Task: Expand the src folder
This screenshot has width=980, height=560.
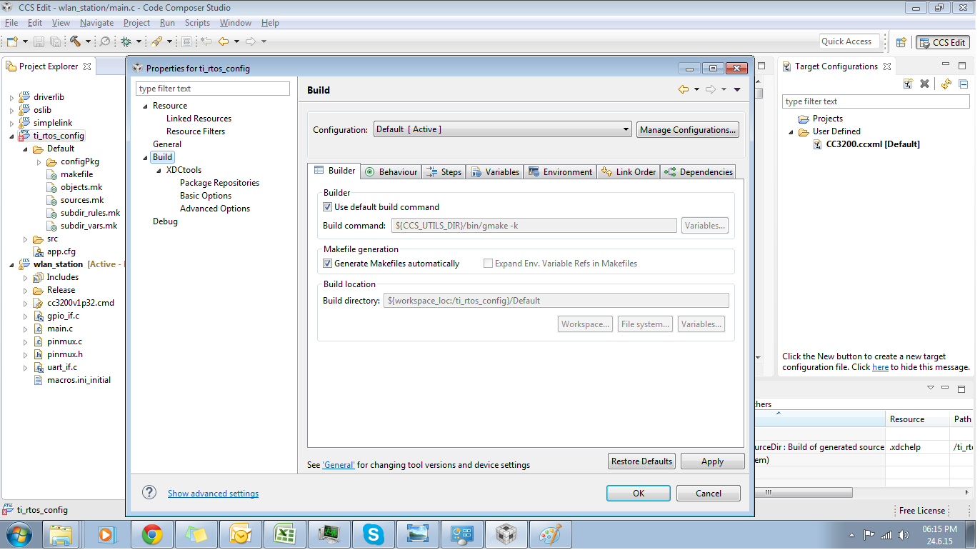Action: pyautogui.click(x=25, y=239)
